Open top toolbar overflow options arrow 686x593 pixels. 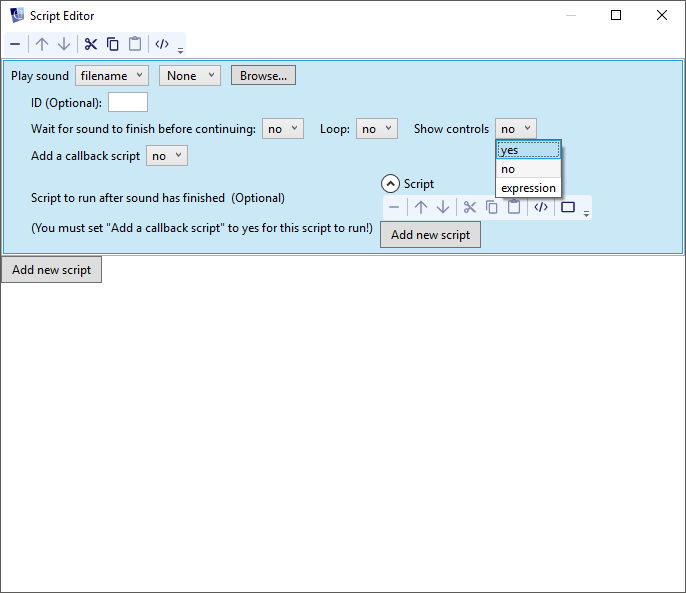tap(180, 51)
